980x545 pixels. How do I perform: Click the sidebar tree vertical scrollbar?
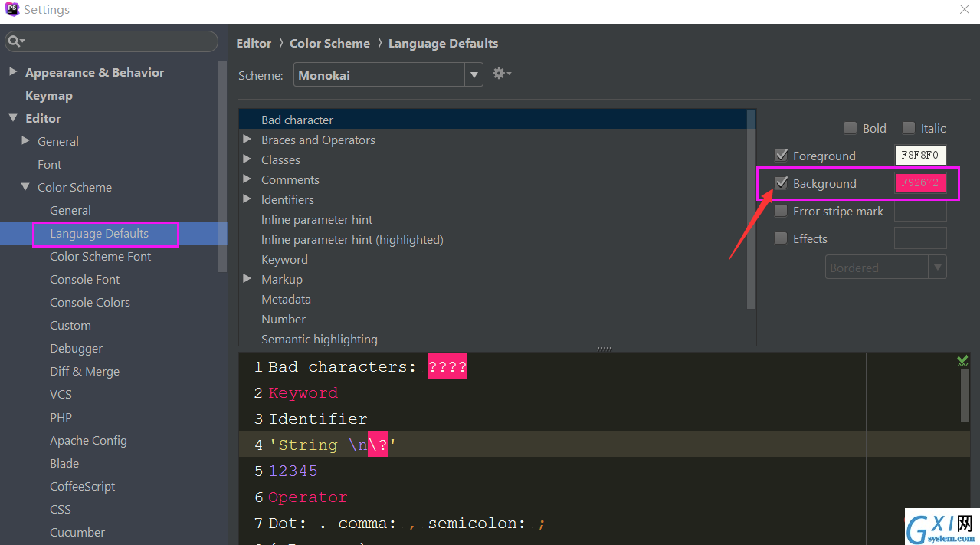coord(222,166)
